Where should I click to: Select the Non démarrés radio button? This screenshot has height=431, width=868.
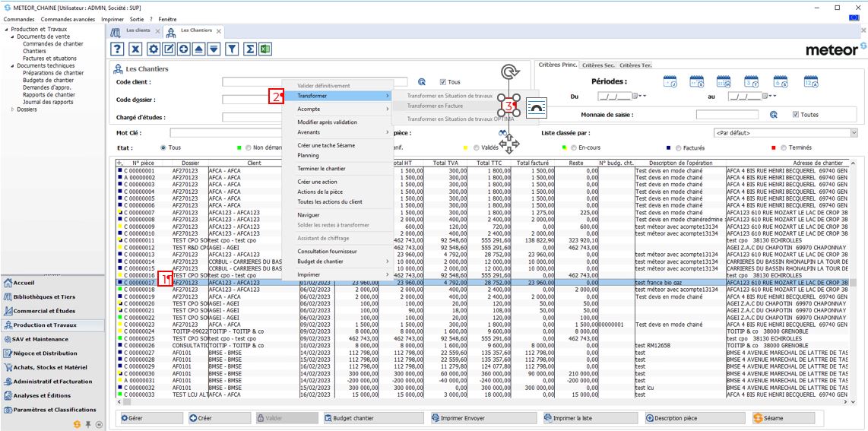[x=248, y=147]
